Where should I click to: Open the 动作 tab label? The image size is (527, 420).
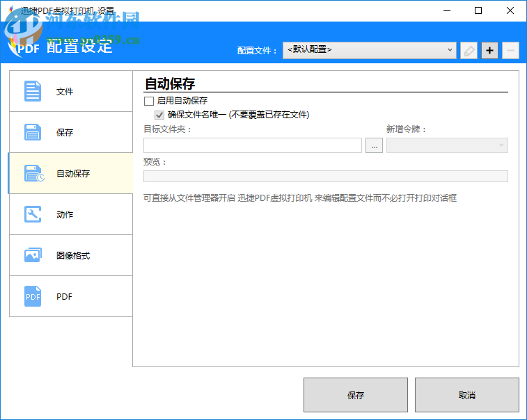tap(65, 214)
